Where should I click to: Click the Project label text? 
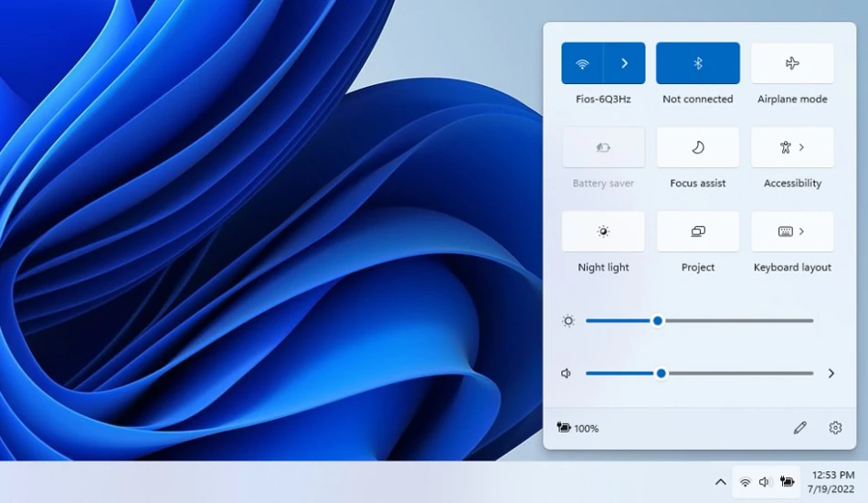pos(697,268)
